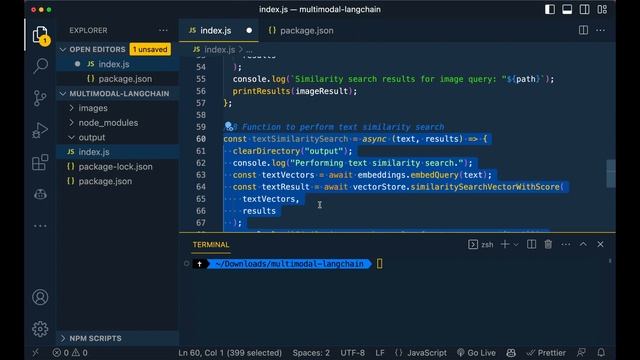The height and width of the screenshot is (360, 640).
Task: Open index.js in project file tree
Action: pos(117,152)
